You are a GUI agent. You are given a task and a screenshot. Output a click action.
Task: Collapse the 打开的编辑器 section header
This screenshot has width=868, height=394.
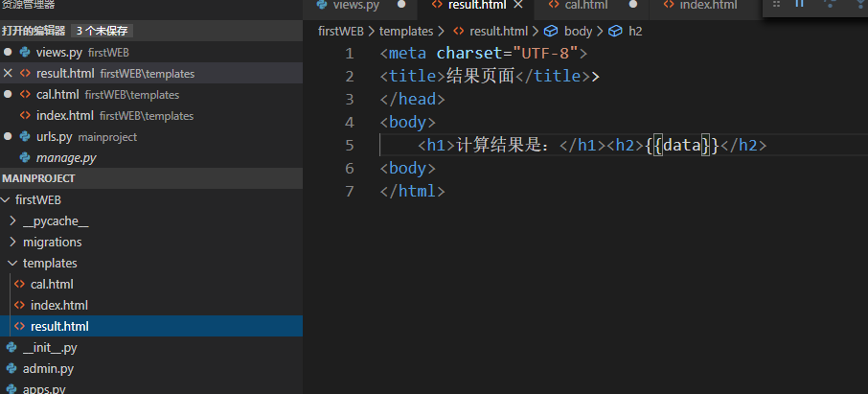coord(151,31)
